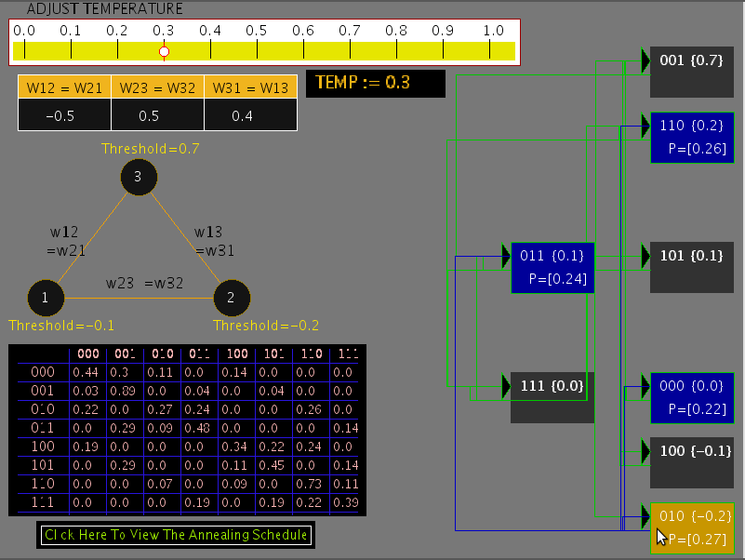Click matrix cell 0.73 in row 110
Viewport: 745px width, 560px height.
coord(309,484)
